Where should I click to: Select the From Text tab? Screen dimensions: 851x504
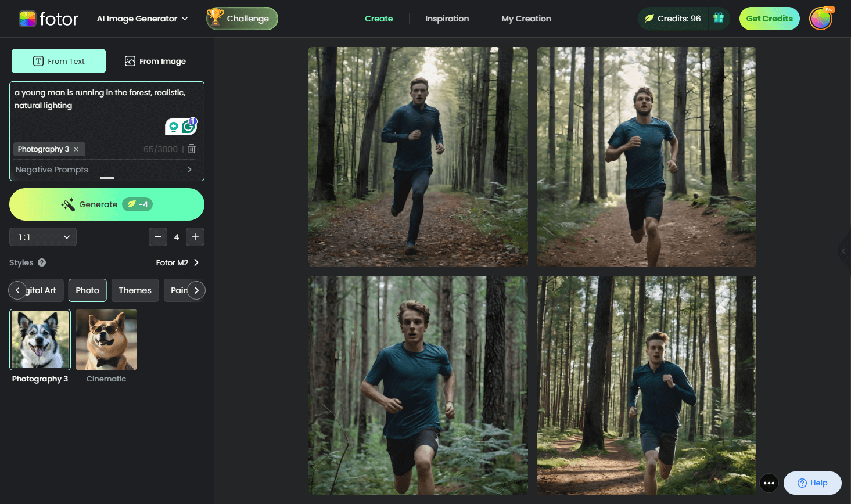(59, 61)
